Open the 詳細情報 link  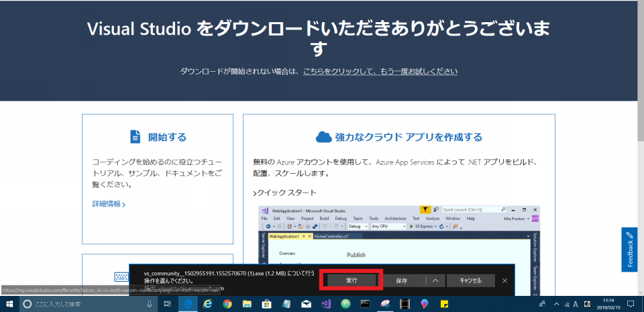109,203
